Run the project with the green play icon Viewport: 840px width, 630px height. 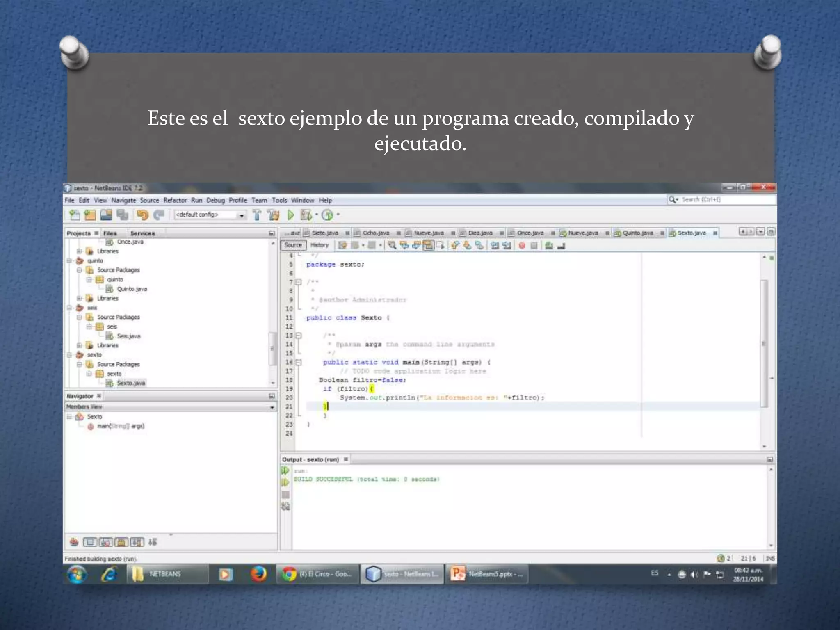[290, 215]
